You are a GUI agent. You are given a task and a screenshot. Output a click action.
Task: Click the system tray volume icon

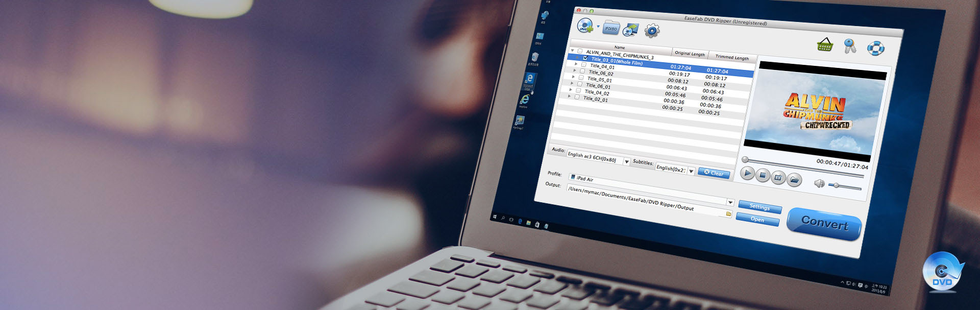pos(854,284)
